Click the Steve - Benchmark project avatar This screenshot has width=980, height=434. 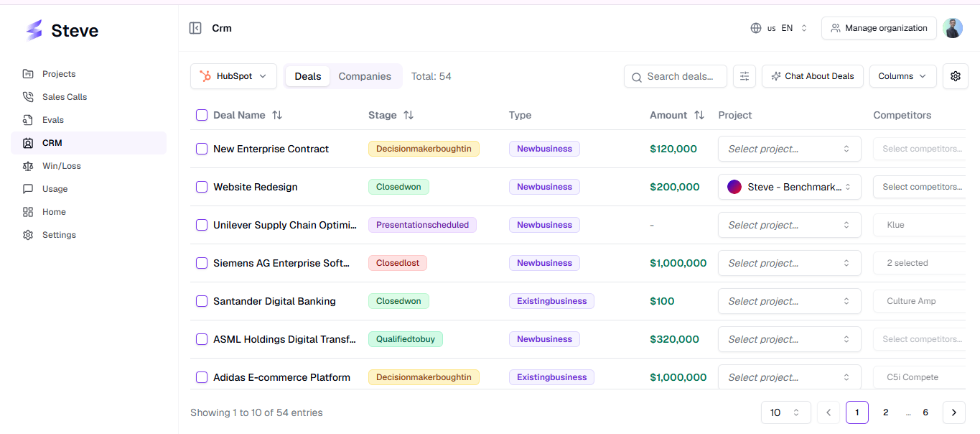click(734, 187)
